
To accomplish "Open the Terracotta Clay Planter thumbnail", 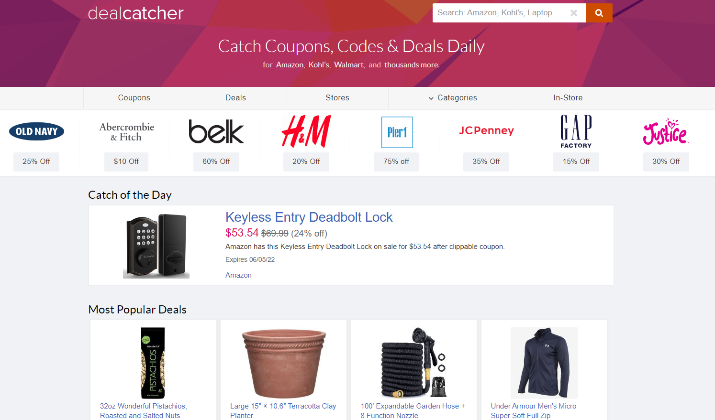I will pos(284,363).
